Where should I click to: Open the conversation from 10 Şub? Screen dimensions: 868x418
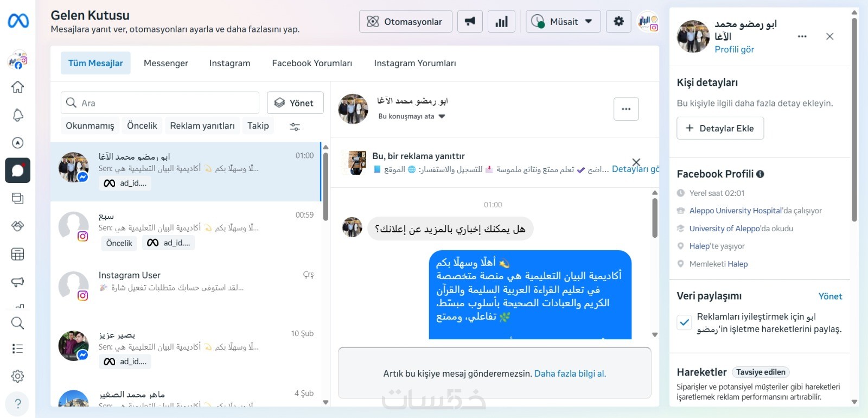(186, 350)
